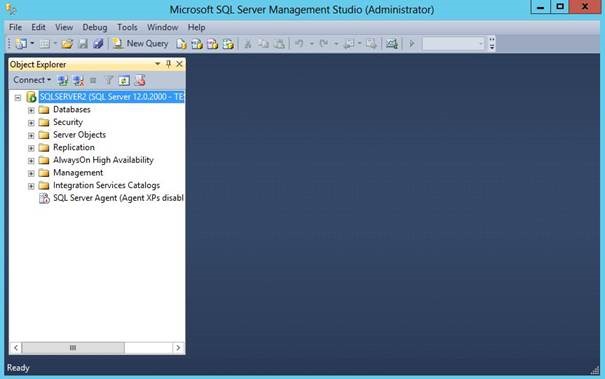Open Object Explorer window position dropdown arrow
605x379 pixels.
coord(157,64)
